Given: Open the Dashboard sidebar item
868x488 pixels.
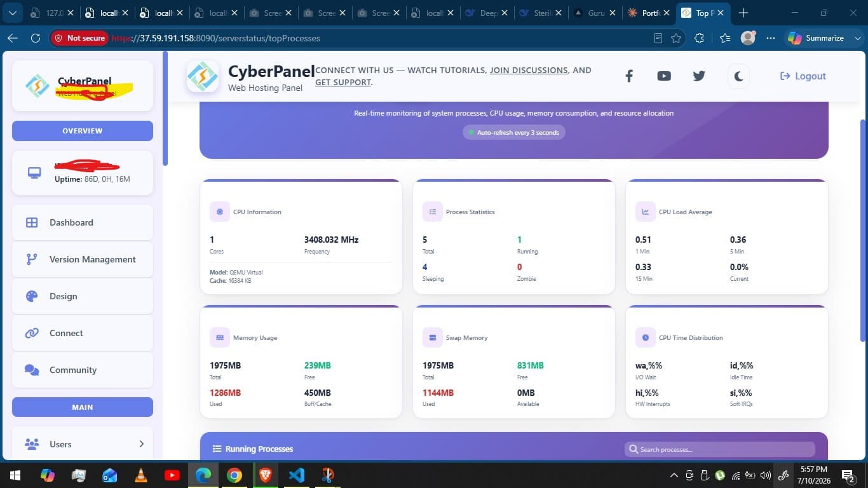Looking at the screenshot, I should tap(83, 222).
